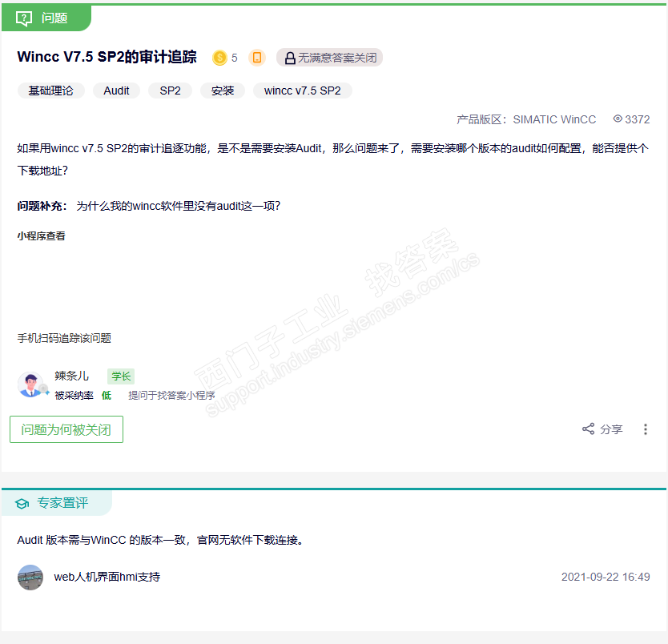This screenshot has width=668, height=644.
Task: Click the 小程序查看 text
Action: 42,236
